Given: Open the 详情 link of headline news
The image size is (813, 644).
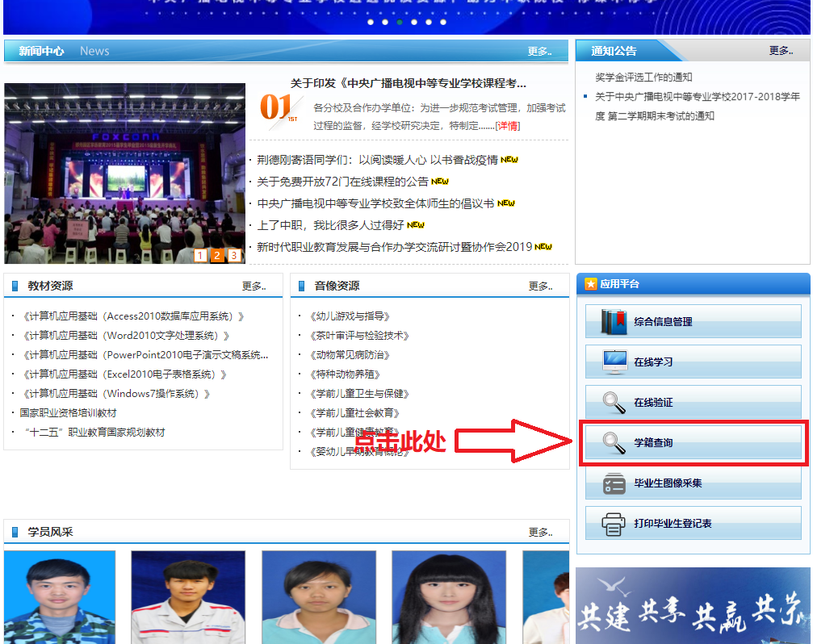Looking at the screenshot, I should click(x=508, y=125).
